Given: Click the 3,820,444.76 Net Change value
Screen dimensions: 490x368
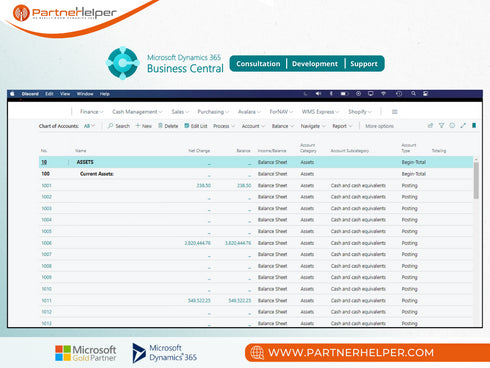Looking at the screenshot, I should click(198, 243).
